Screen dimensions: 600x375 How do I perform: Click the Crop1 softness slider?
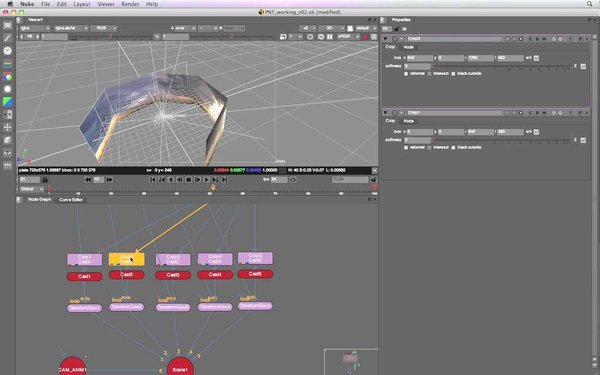[x=502, y=140]
